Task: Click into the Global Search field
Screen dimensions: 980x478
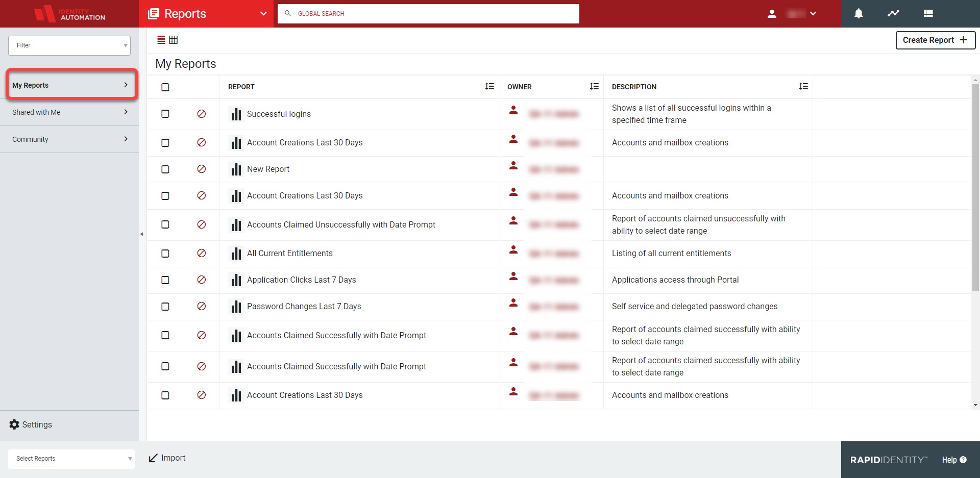Action: coord(429,14)
